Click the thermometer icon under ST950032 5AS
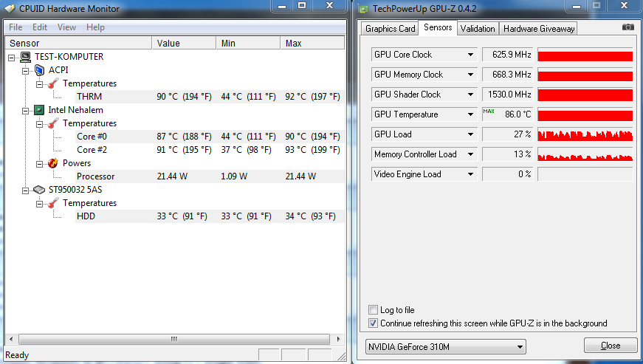 tap(53, 203)
